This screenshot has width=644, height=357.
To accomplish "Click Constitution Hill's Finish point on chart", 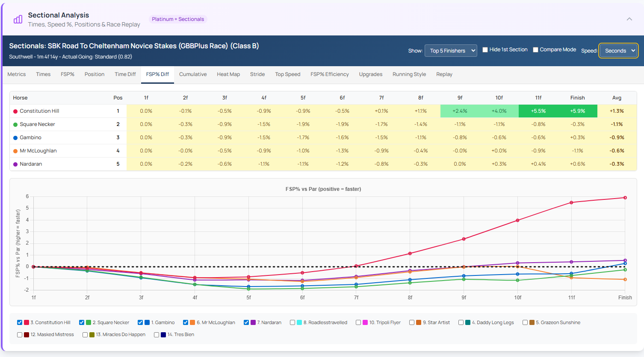I will coord(625,198).
